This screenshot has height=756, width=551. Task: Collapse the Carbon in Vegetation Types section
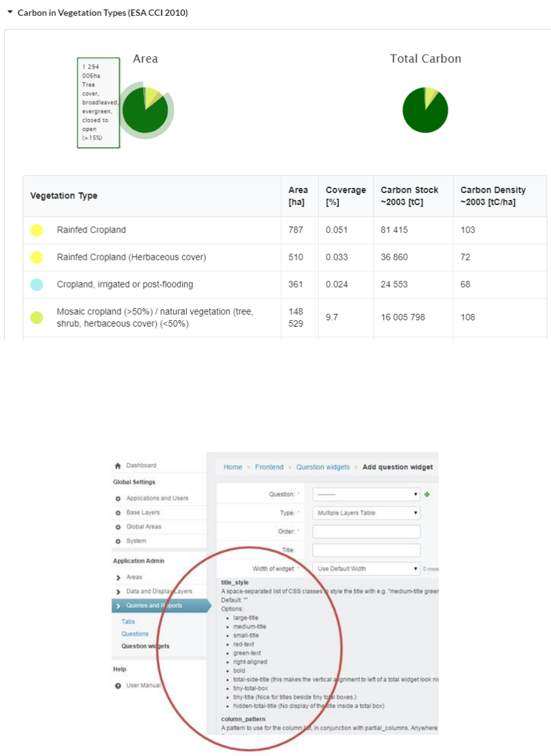[9, 12]
